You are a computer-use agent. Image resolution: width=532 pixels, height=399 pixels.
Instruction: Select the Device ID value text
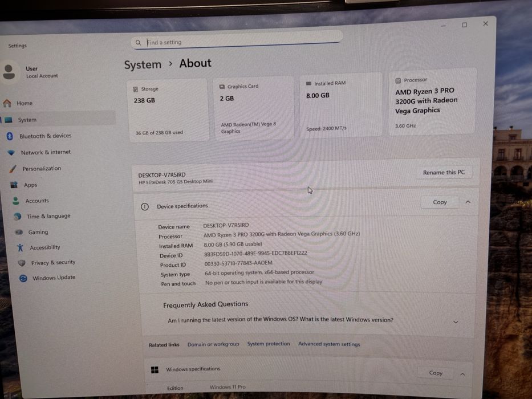[255, 253]
